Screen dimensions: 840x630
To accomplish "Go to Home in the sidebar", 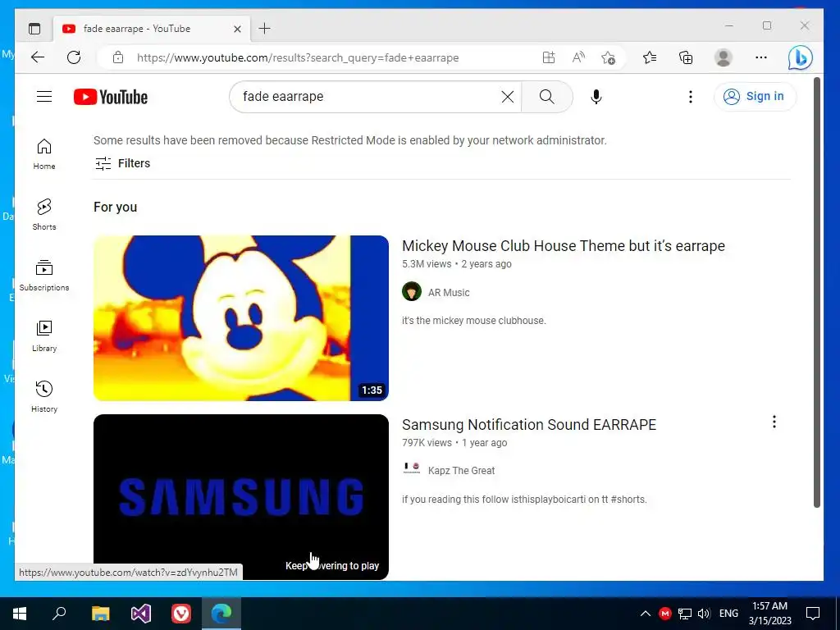I will 44,154.
